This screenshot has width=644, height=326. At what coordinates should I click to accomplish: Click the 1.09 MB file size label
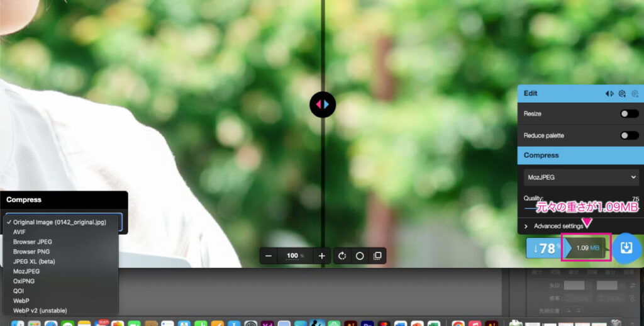[x=588, y=248]
